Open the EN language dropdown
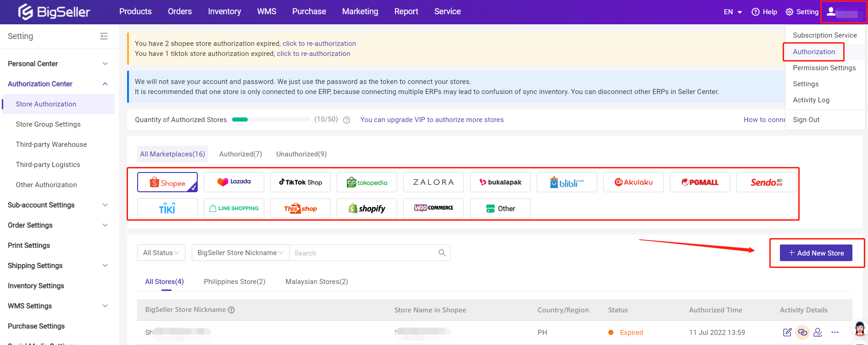This screenshot has width=868, height=345. [x=733, y=12]
